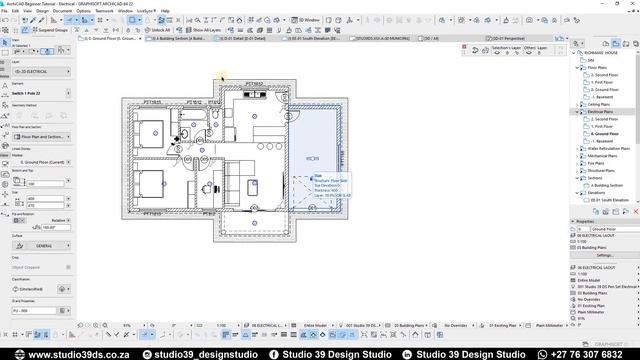Click the Publisher Sets icon in the navigator
The image size is (640, 360).
(x=636, y=44)
